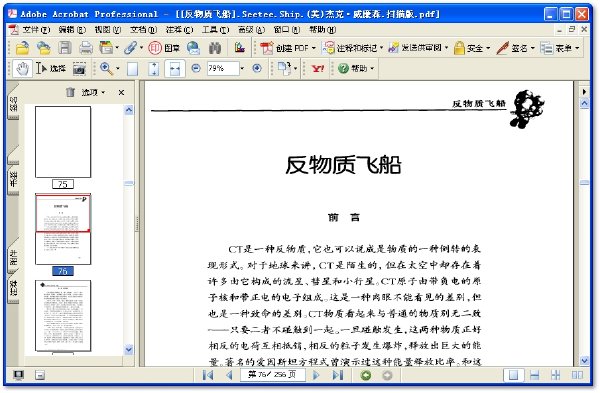Select the Snapshot camera tool
Screen dimensions: 600x393
(x=79, y=69)
